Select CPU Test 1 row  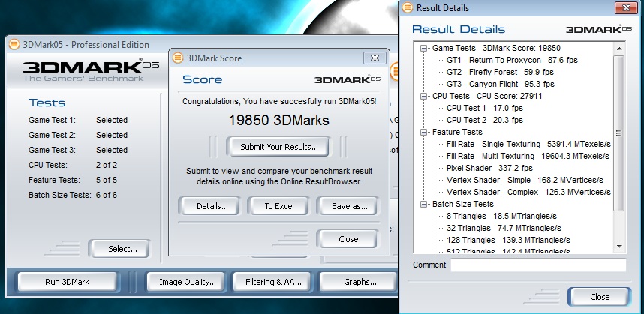[x=485, y=108]
